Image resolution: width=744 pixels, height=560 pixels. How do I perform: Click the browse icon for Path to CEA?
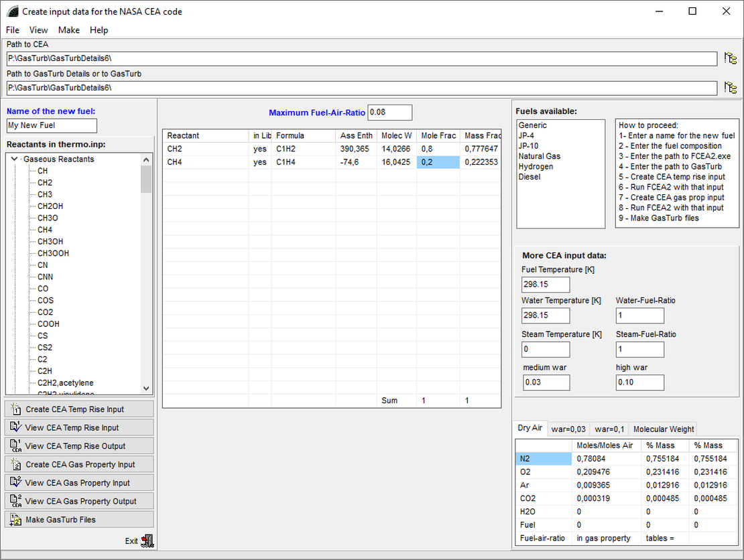pos(731,58)
